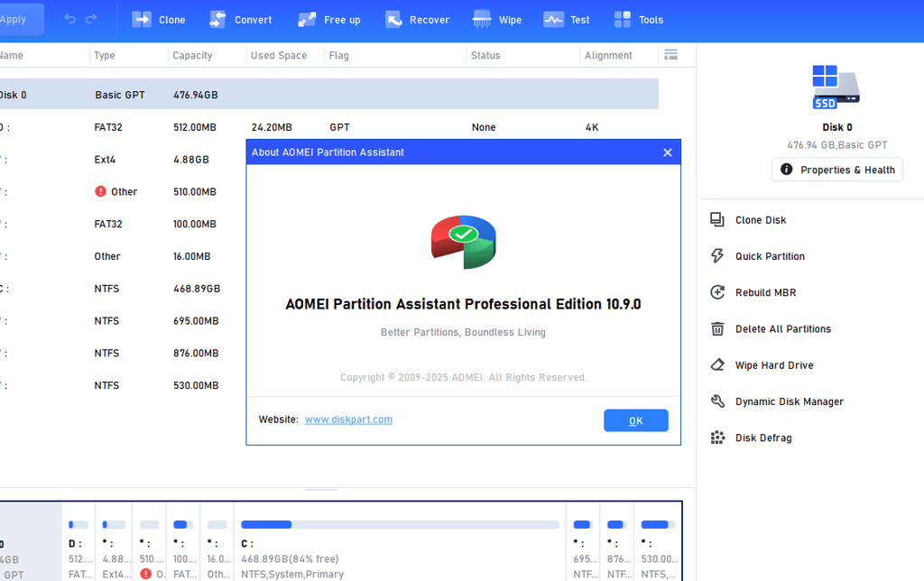Viewport: 924px width, 581px height.
Task: Click the Clone Disk icon
Action: point(717,220)
